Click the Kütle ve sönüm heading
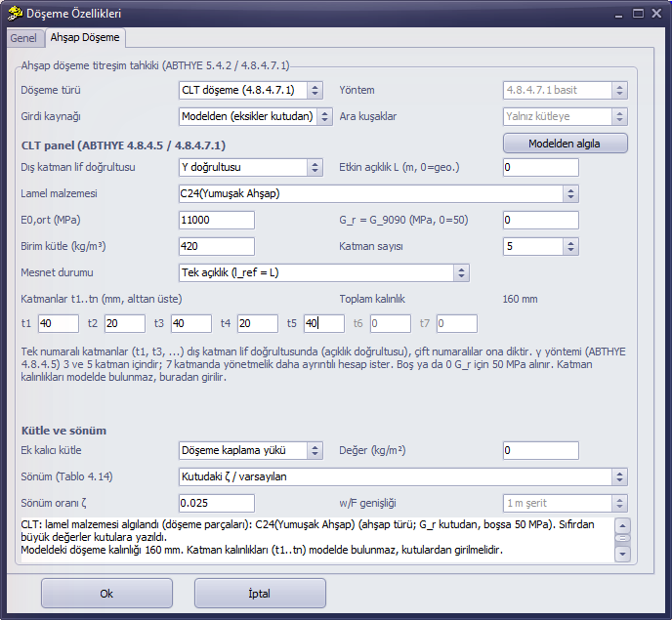This screenshot has height=620, width=672. point(63,431)
